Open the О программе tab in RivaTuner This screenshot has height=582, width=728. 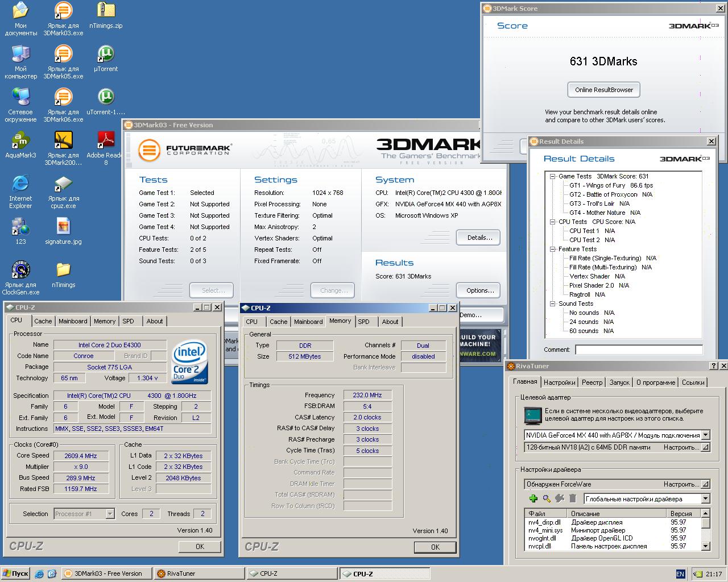[656, 383]
